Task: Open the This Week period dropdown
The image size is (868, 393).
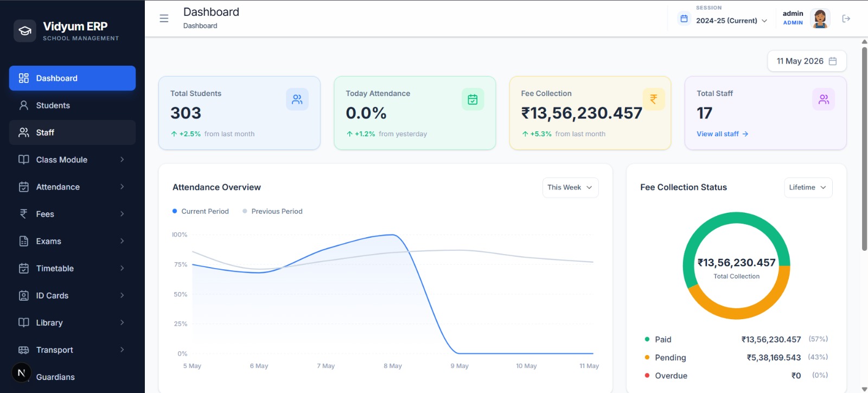Action: pos(570,187)
